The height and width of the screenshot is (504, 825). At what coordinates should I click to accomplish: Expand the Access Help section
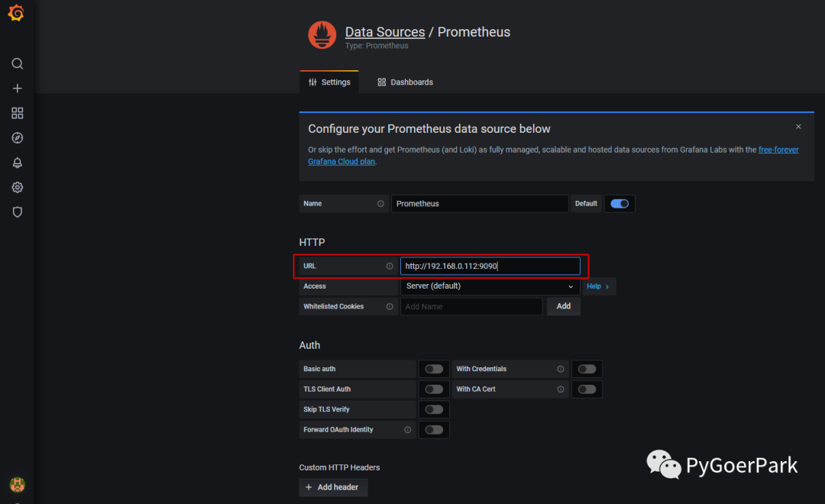tap(598, 286)
